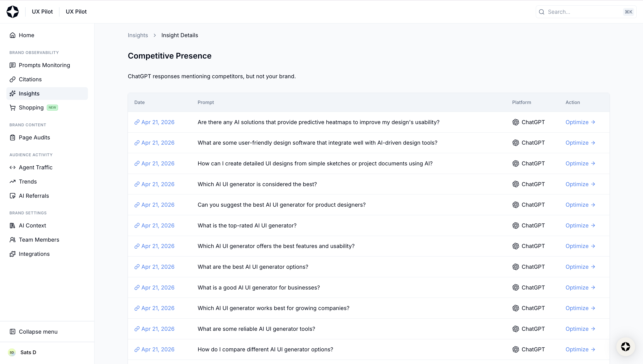Screen dimensions: 643x364
Task: Open the second UX Pilot workspace selector
Action: 76,12
